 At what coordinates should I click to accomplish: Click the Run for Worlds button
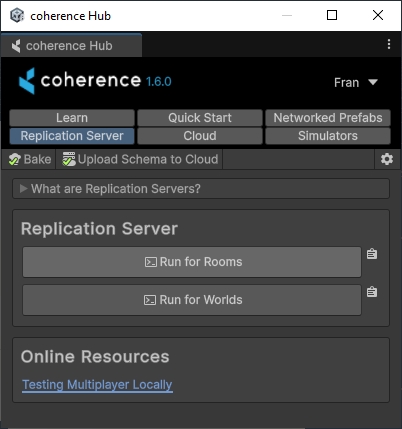pyautogui.click(x=192, y=300)
